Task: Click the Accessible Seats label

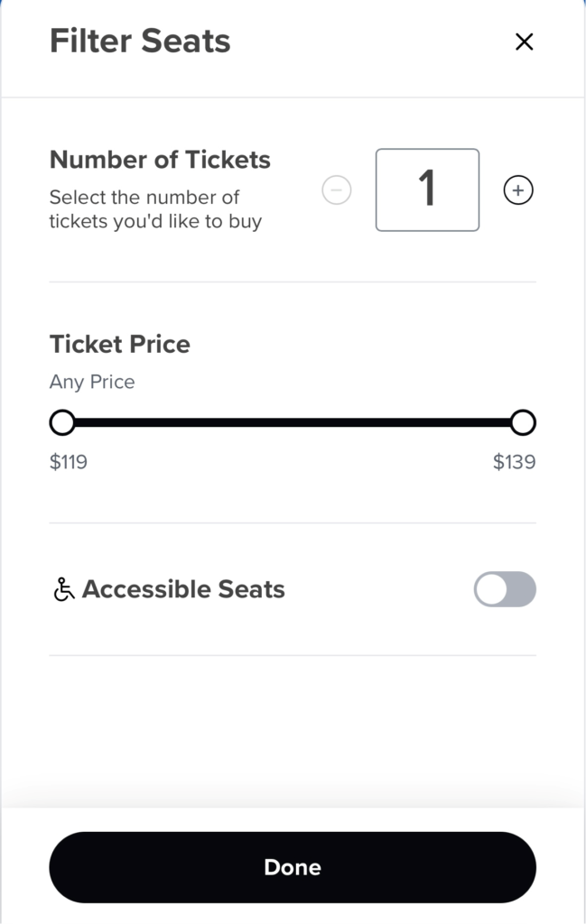Action: coord(183,589)
